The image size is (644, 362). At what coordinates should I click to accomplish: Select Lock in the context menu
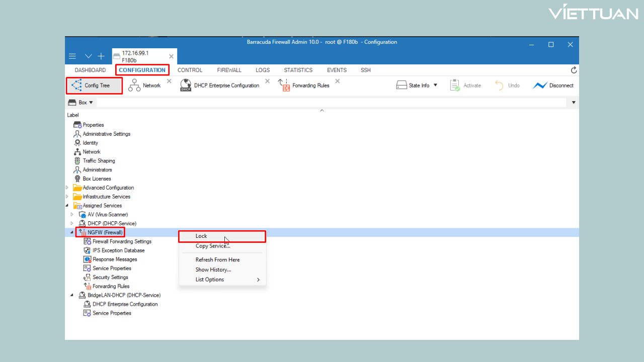pyautogui.click(x=201, y=236)
